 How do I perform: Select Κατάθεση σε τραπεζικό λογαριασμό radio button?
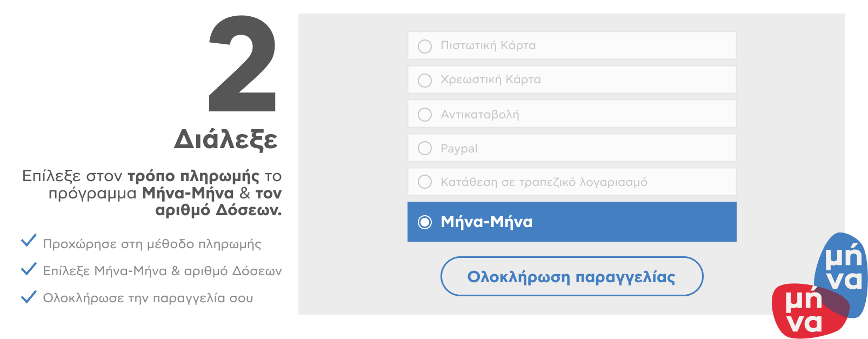point(425,182)
